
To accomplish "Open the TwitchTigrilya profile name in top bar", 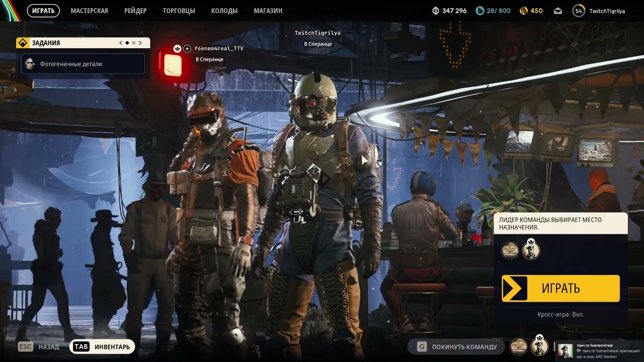I will click(x=607, y=11).
